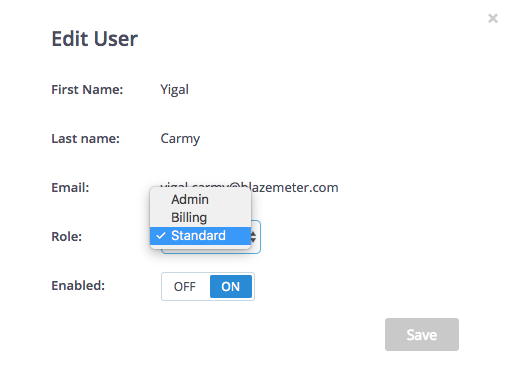The width and height of the screenshot is (510, 366).
Task: Pick the highlighted Standard role option
Action: tap(200, 236)
